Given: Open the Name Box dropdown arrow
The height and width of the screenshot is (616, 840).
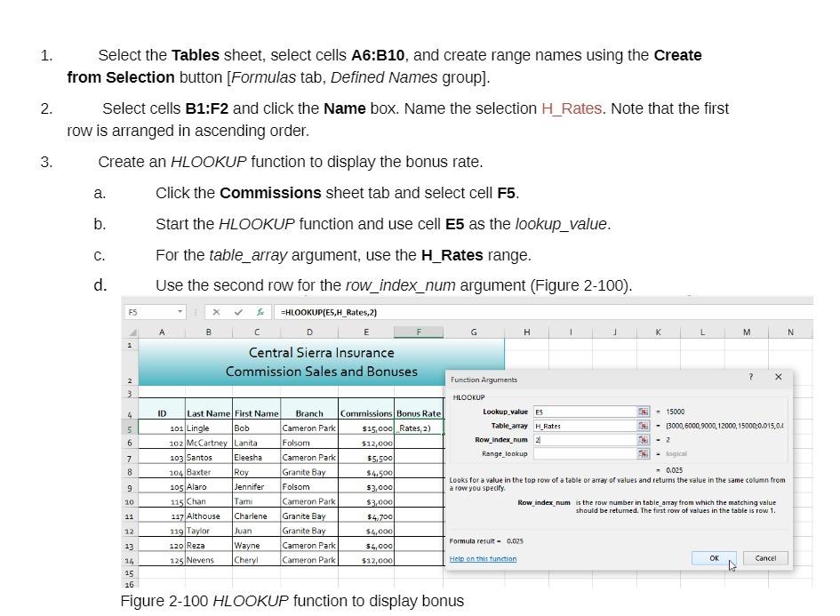Looking at the screenshot, I should click(179, 312).
